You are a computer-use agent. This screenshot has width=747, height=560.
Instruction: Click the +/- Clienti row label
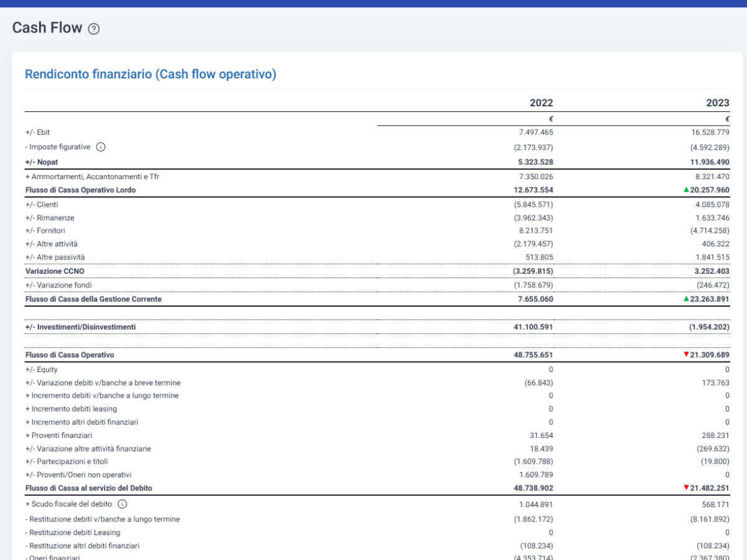42,205
